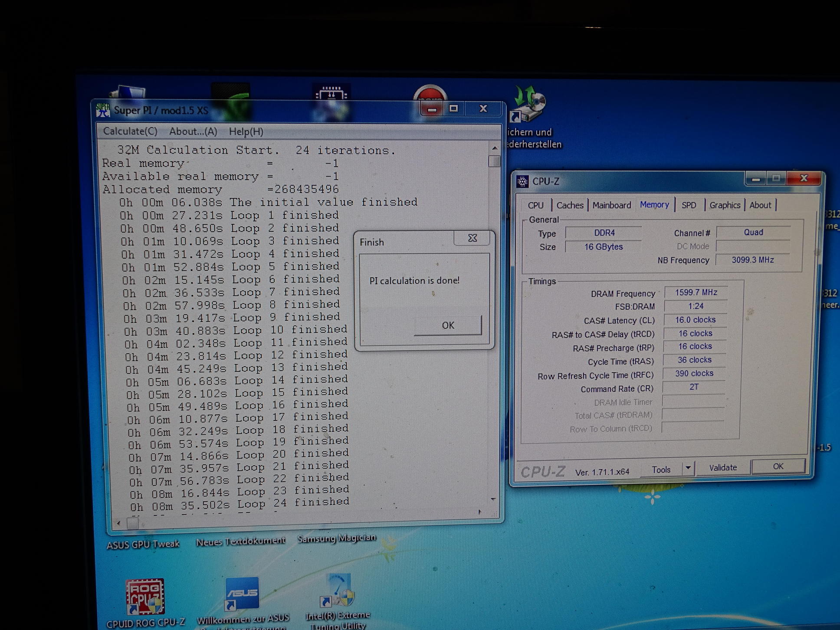
Task: Open the Sichern und Wiederherstellen desktop icon
Action: tap(530, 104)
